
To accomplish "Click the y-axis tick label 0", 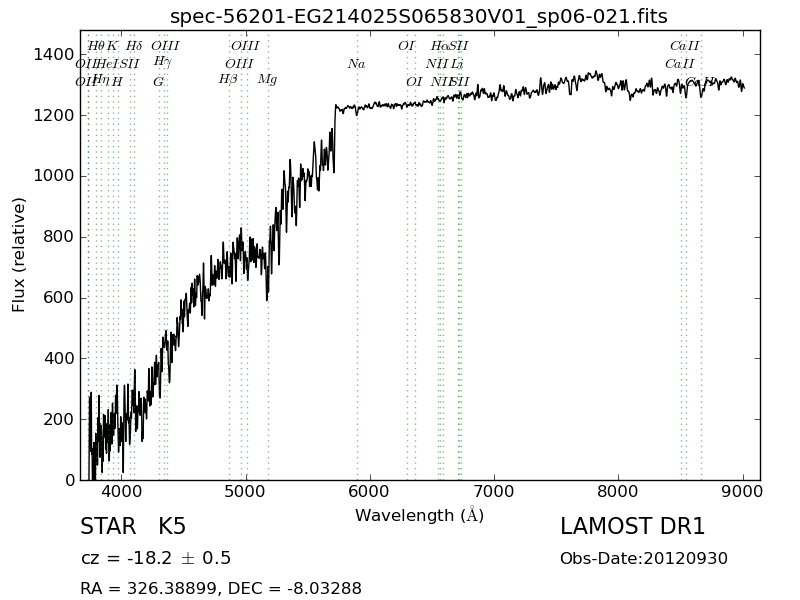I will [70, 480].
